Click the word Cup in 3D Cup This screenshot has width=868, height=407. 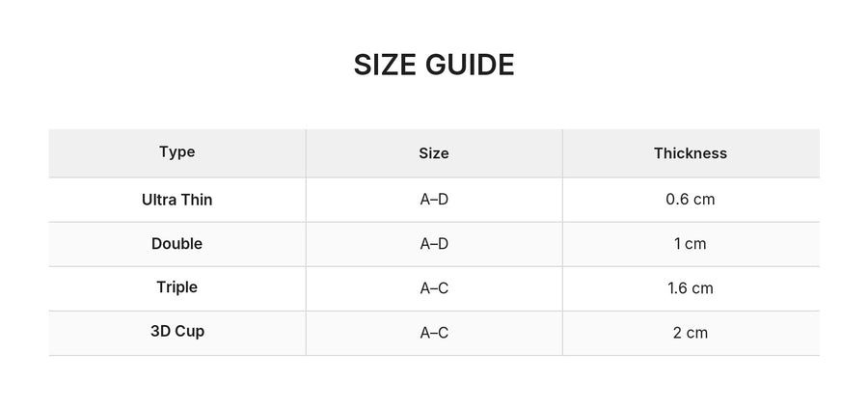[190, 332]
